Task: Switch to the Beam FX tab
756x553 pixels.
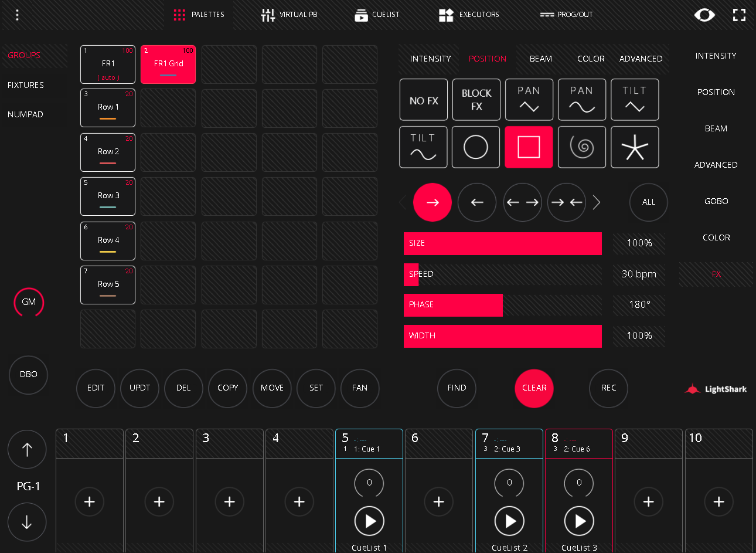Action: (x=540, y=59)
